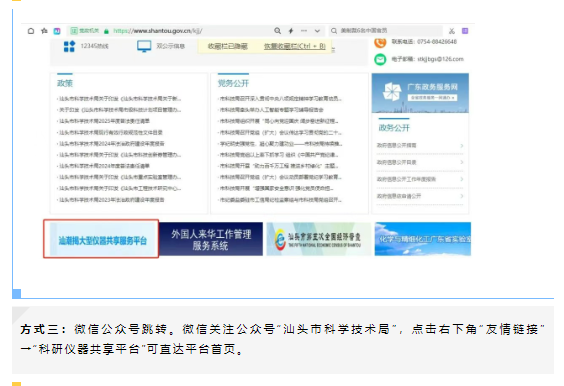This screenshot has width=564, height=386.
Task: Open first 党务公开 list item
Action: tap(281, 99)
